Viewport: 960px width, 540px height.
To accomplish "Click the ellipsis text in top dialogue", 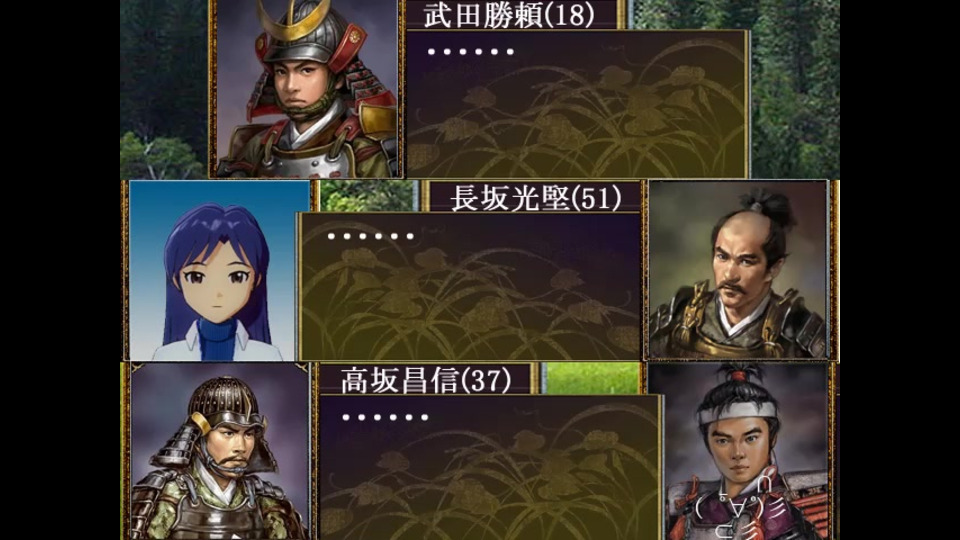I will (x=471, y=52).
